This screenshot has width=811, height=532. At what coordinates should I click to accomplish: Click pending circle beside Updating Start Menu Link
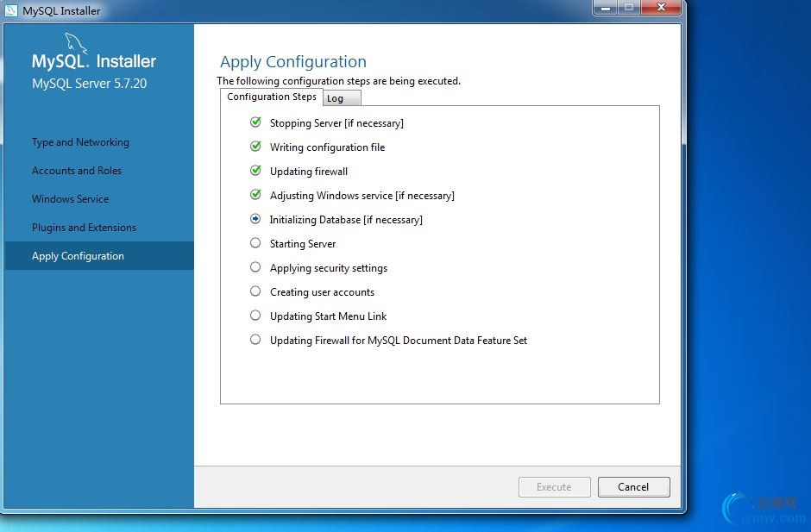[255, 316]
